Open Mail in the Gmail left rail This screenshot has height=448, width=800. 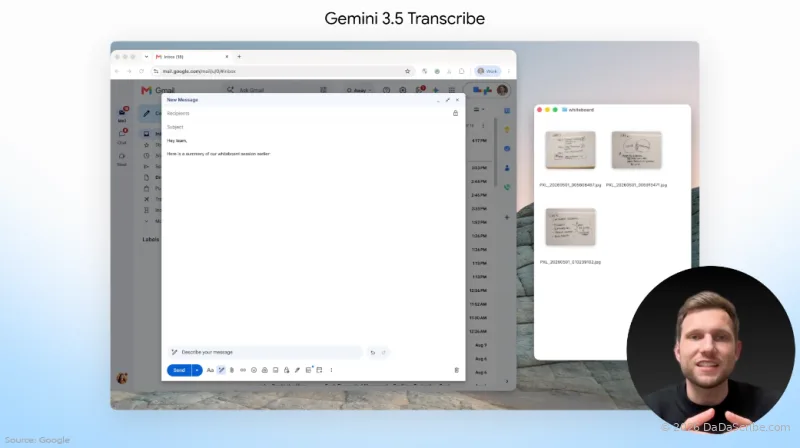pos(122,114)
